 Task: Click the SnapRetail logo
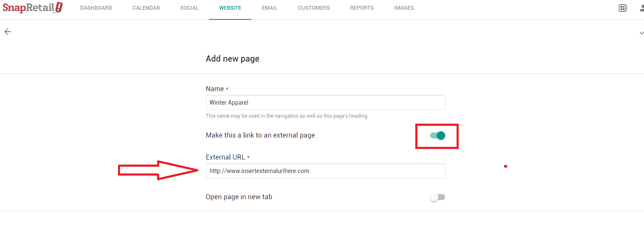pyautogui.click(x=32, y=8)
